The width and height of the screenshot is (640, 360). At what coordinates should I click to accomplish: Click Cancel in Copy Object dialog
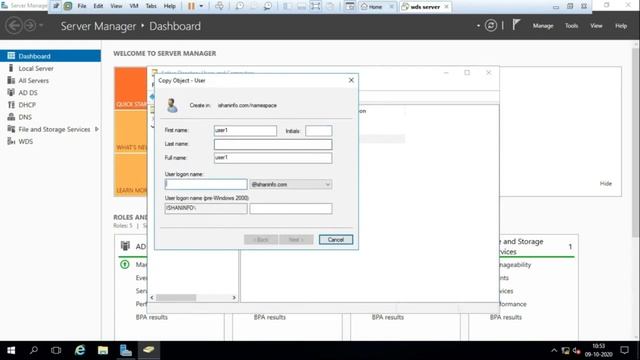click(x=336, y=240)
